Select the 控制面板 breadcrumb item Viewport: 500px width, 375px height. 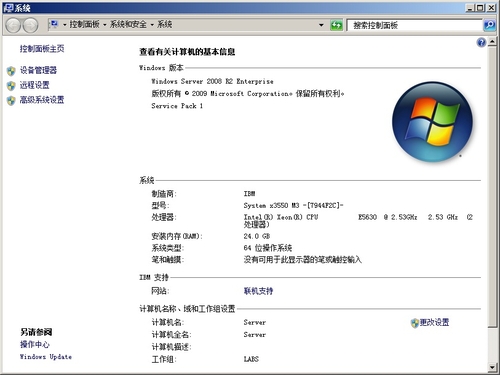[84, 24]
